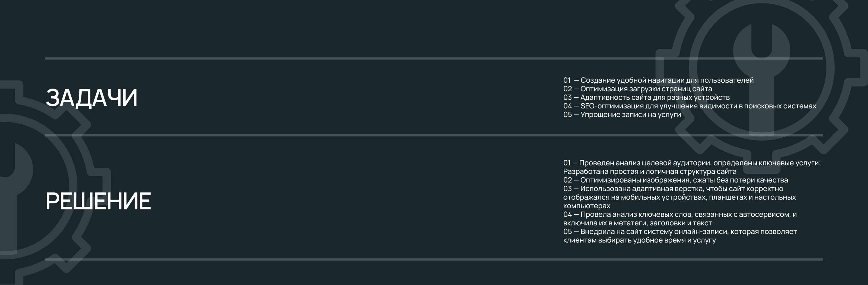Click task 03 Адаптивность сайта line

point(646,97)
